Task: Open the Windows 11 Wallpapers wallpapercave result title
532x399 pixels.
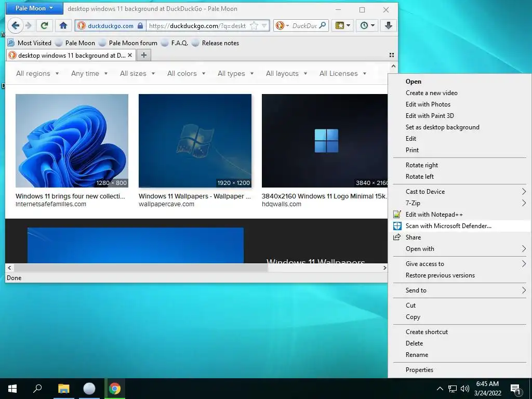Action: coord(195,196)
